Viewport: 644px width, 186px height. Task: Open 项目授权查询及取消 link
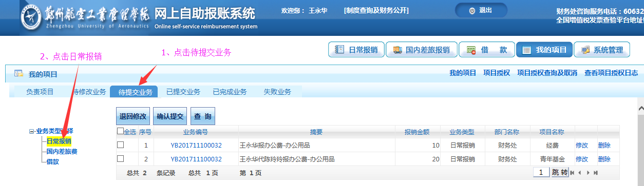coord(547,73)
